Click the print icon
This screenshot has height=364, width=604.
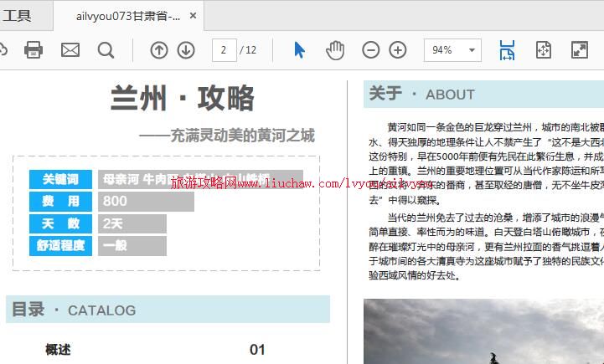pyautogui.click(x=34, y=50)
